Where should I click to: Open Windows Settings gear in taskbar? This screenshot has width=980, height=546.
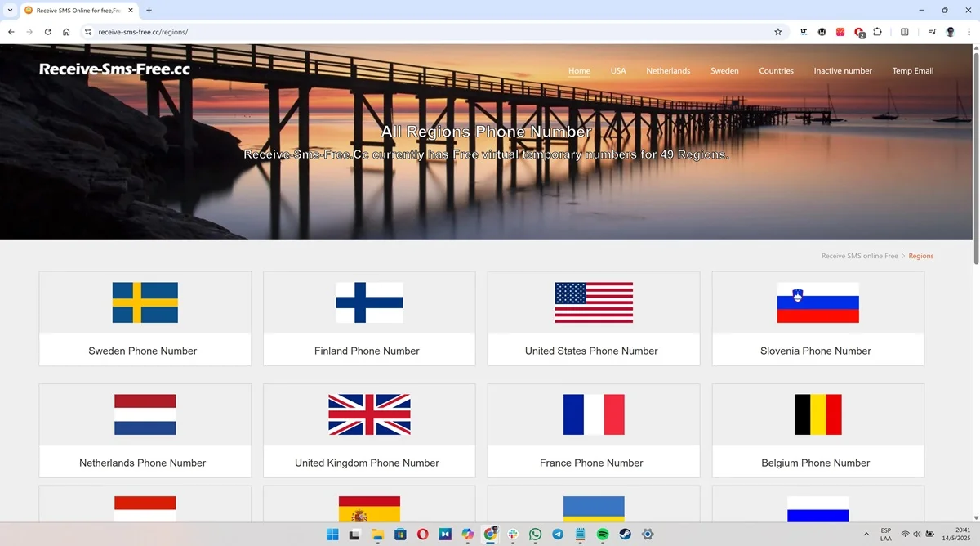pos(648,534)
